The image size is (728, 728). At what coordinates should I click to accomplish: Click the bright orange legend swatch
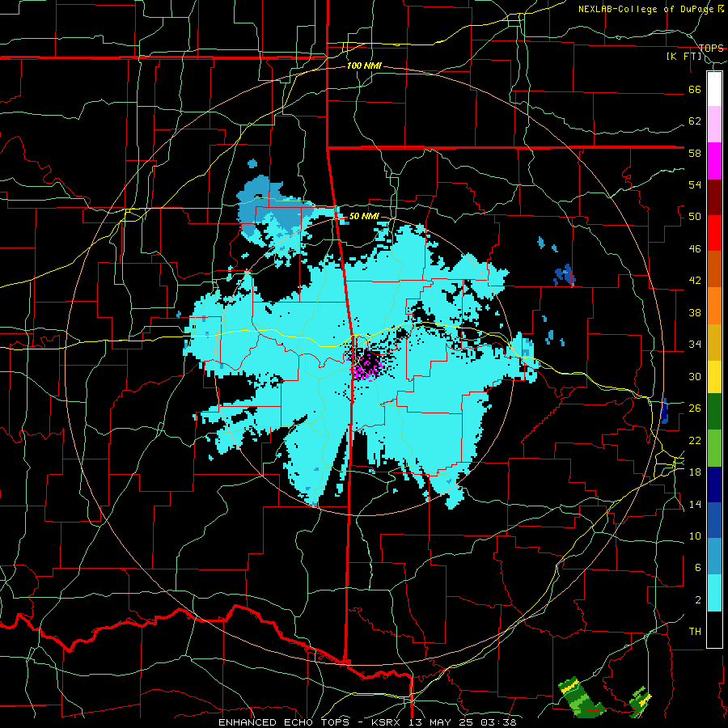[x=714, y=306]
